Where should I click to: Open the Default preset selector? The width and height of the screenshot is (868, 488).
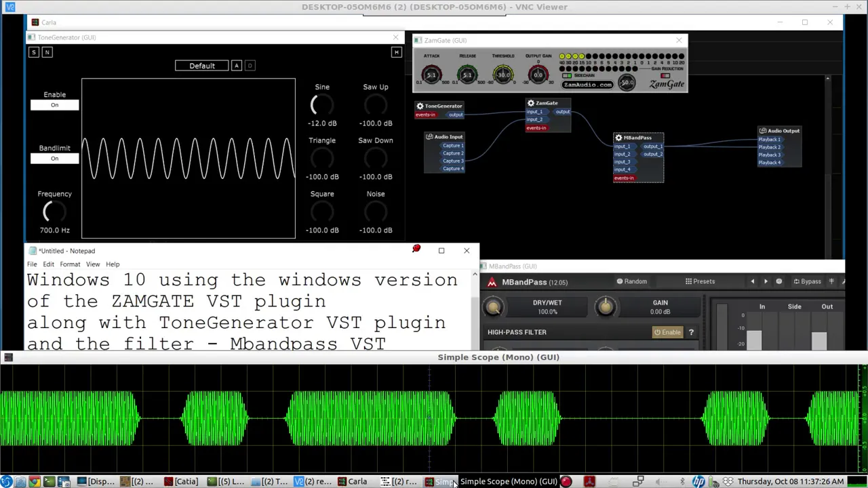point(202,66)
